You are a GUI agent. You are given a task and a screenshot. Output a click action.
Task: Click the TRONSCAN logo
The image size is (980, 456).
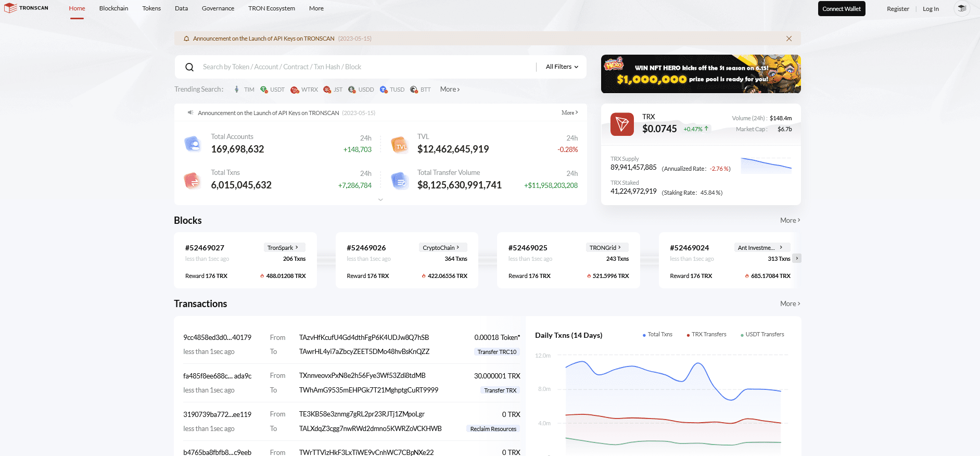pyautogui.click(x=26, y=8)
